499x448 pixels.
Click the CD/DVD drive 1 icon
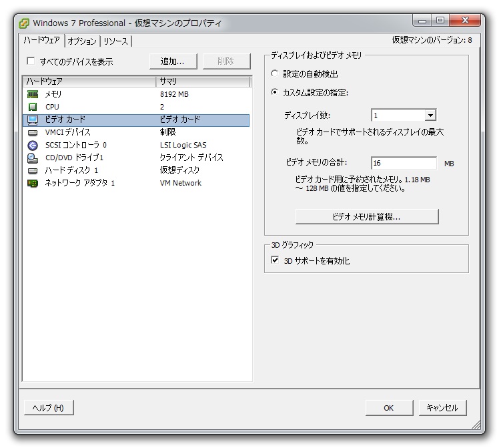pyautogui.click(x=33, y=158)
